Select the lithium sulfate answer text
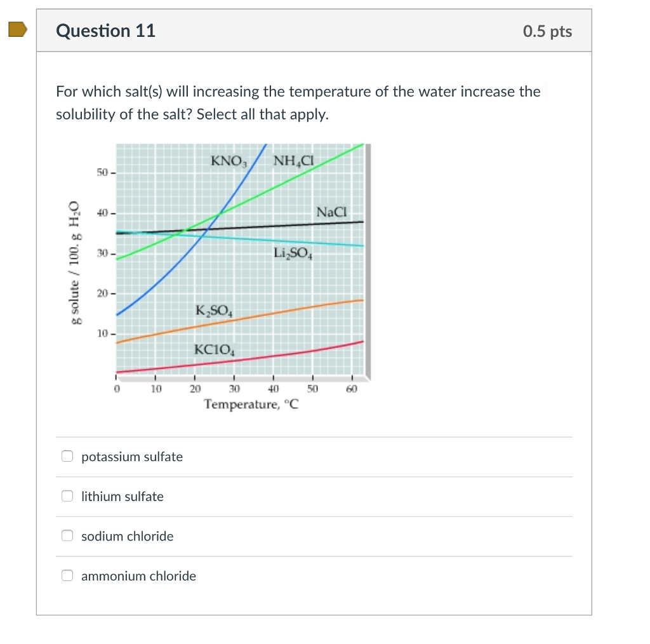 coord(122,497)
